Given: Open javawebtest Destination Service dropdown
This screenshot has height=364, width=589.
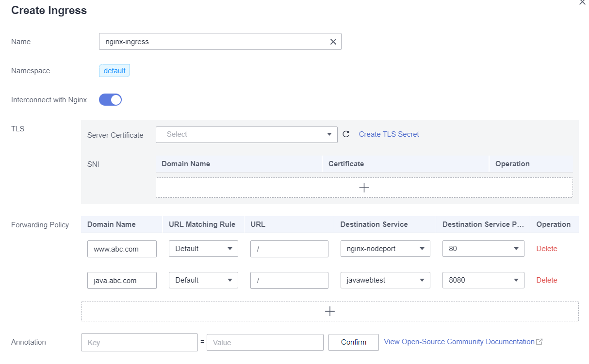Looking at the screenshot, I should [x=385, y=280].
